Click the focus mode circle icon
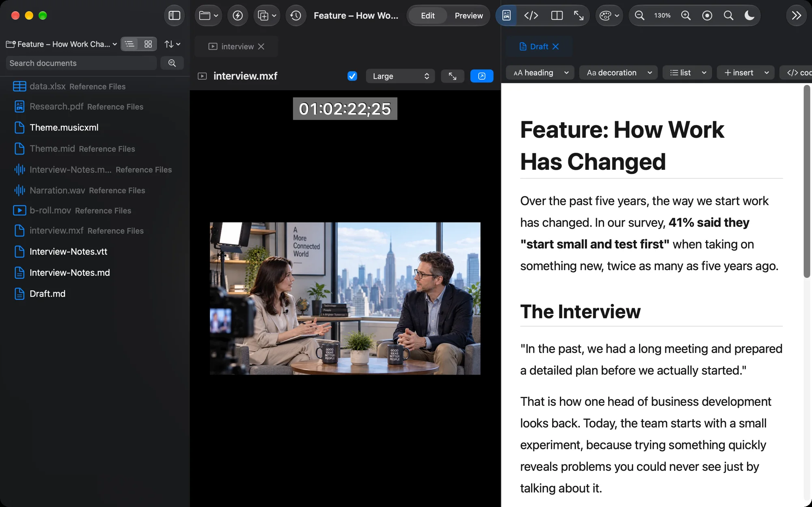812x507 pixels. pyautogui.click(x=707, y=15)
